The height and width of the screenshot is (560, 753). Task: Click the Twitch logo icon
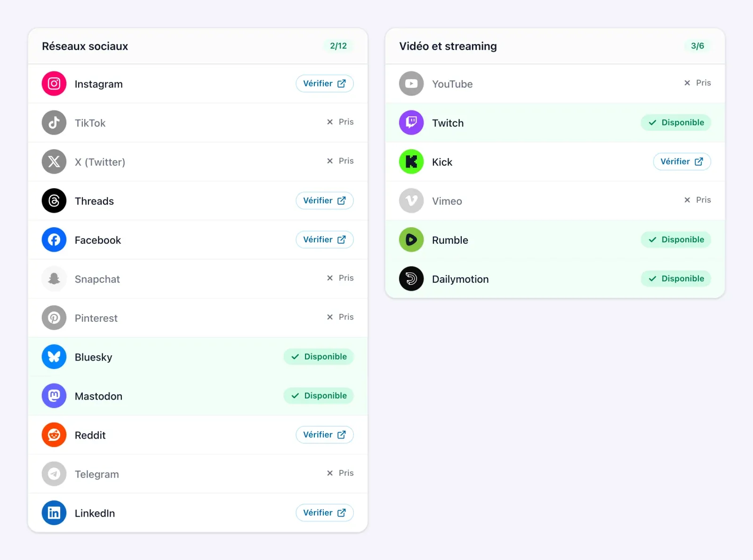pos(411,123)
